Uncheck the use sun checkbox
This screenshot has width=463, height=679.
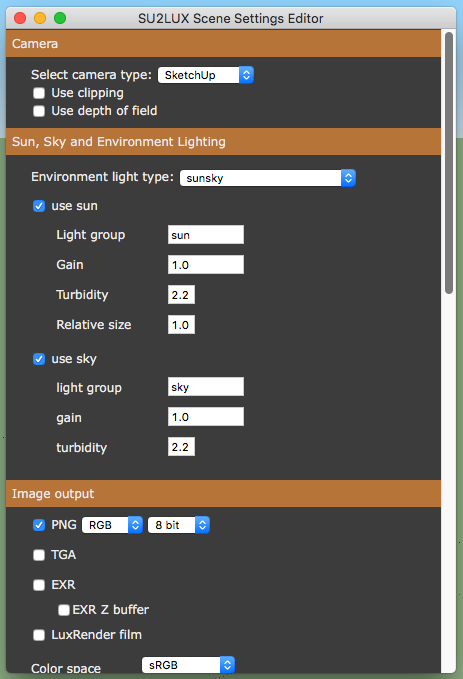tap(39, 206)
